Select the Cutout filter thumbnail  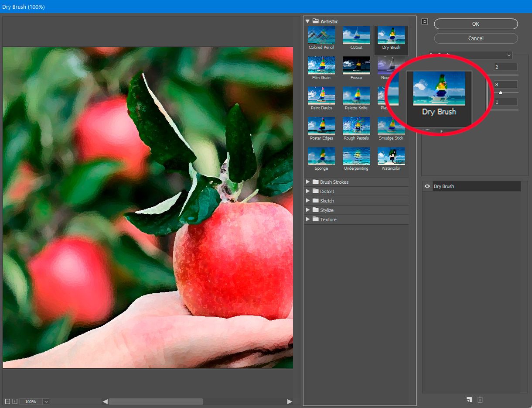356,35
